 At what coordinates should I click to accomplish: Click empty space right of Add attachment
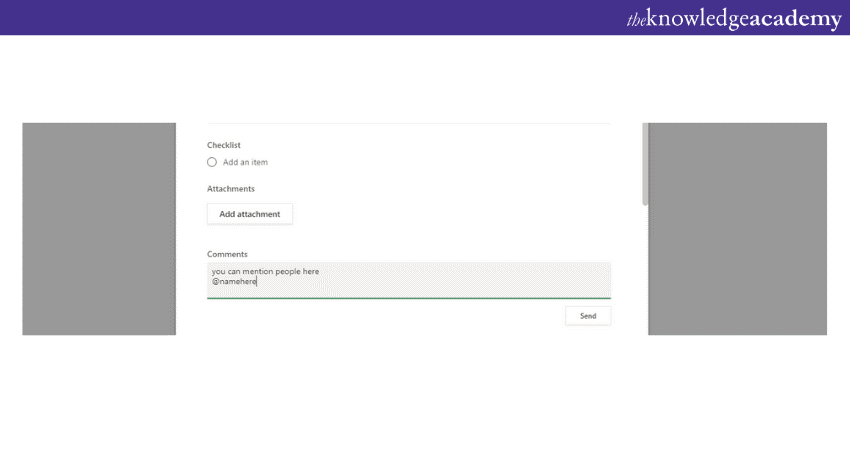point(450,214)
